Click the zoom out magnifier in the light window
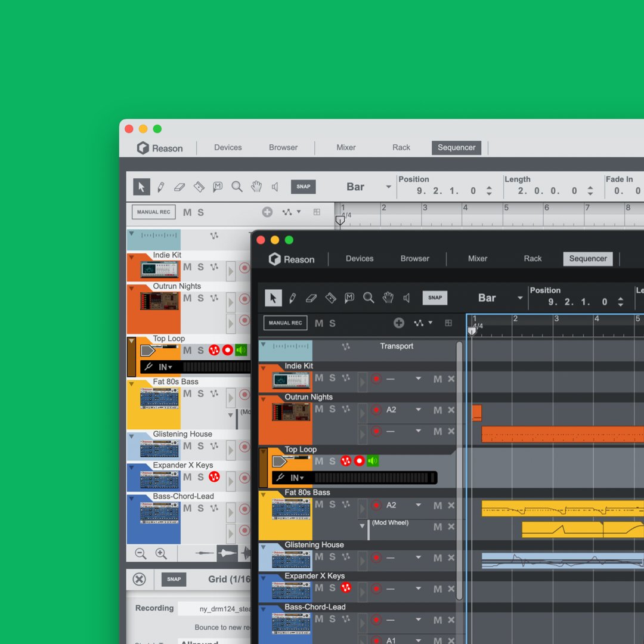 141,553
